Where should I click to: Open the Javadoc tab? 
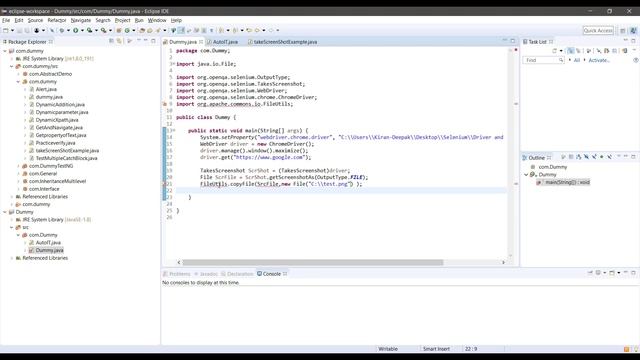(x=208, y=274)
